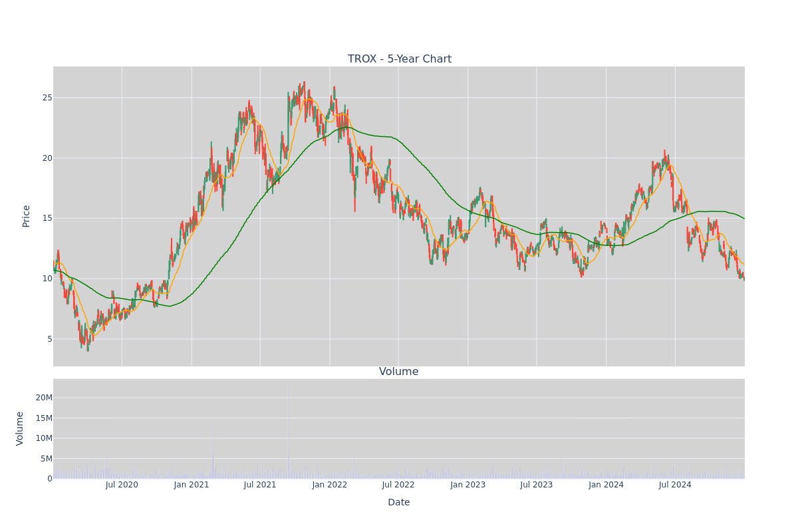Pick the "Jul 2022" date tick label

pos(398,485)
